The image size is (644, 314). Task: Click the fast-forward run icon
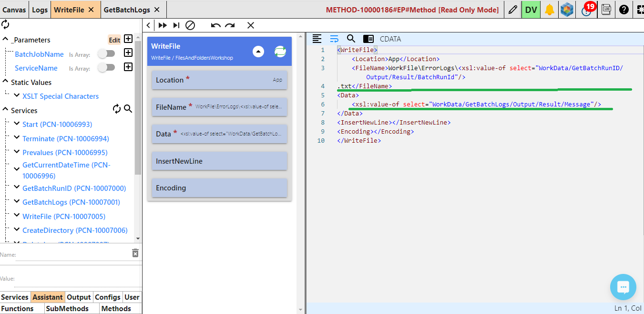[x=163, y=25]
